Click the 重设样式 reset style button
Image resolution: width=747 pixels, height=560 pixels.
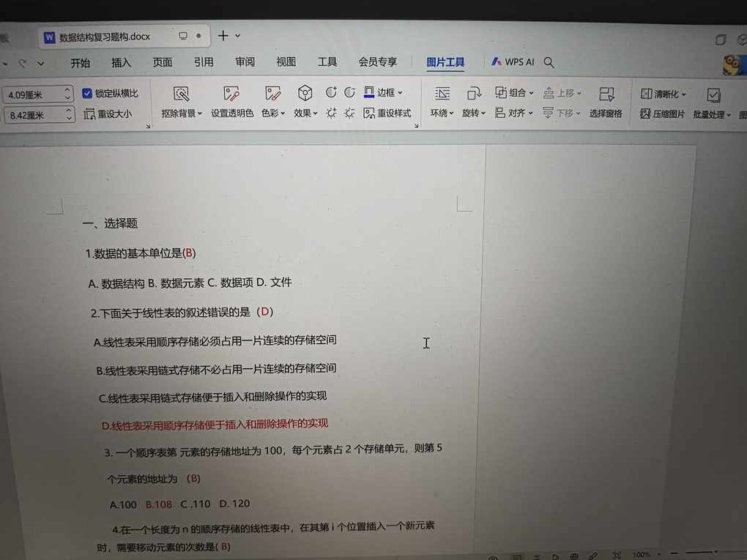pyautogui.click(x=387, y=113)
